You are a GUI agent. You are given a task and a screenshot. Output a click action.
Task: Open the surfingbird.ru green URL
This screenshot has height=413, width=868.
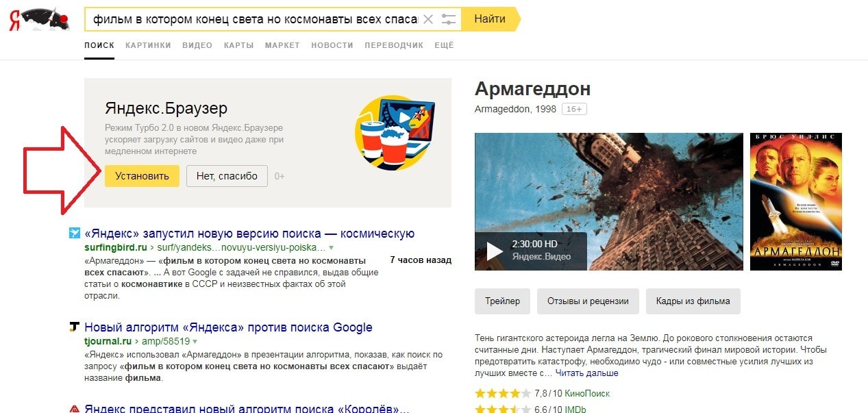[205, 247]
